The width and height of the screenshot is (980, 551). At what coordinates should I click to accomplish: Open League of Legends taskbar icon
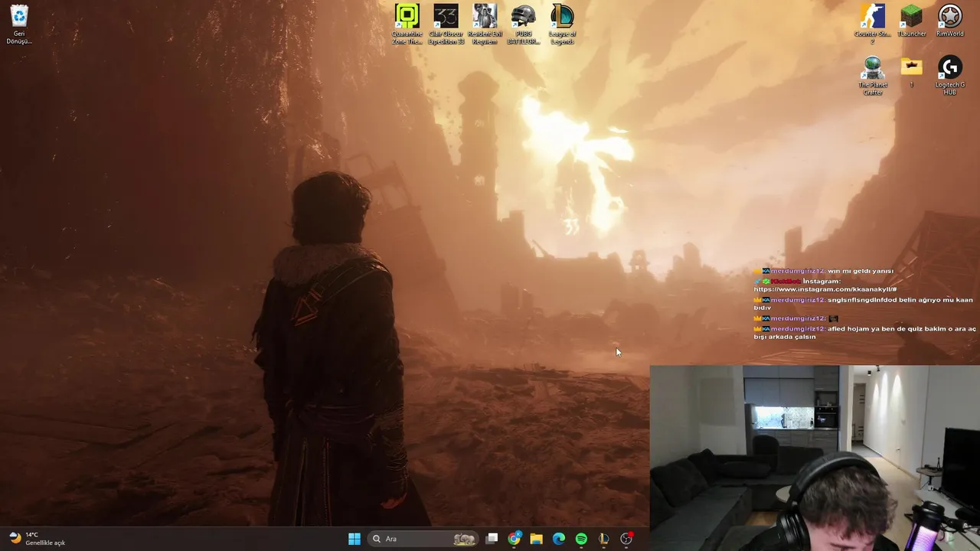pyautogui.click(x=604, y=539)
